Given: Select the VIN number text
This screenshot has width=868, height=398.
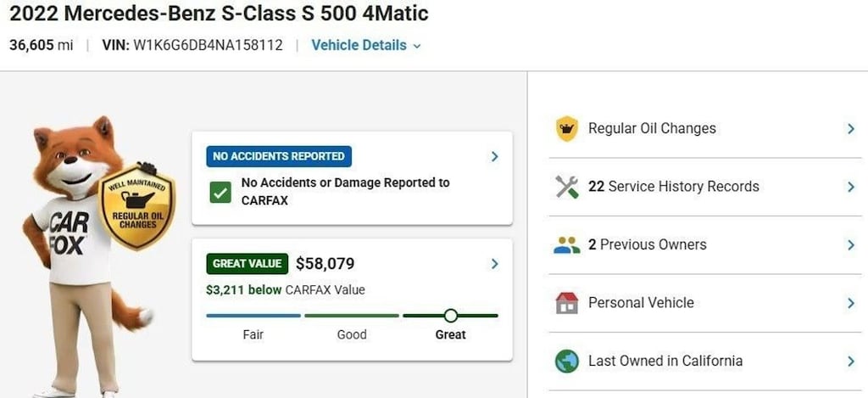Looking at the screenshot, I should (209, 45).
